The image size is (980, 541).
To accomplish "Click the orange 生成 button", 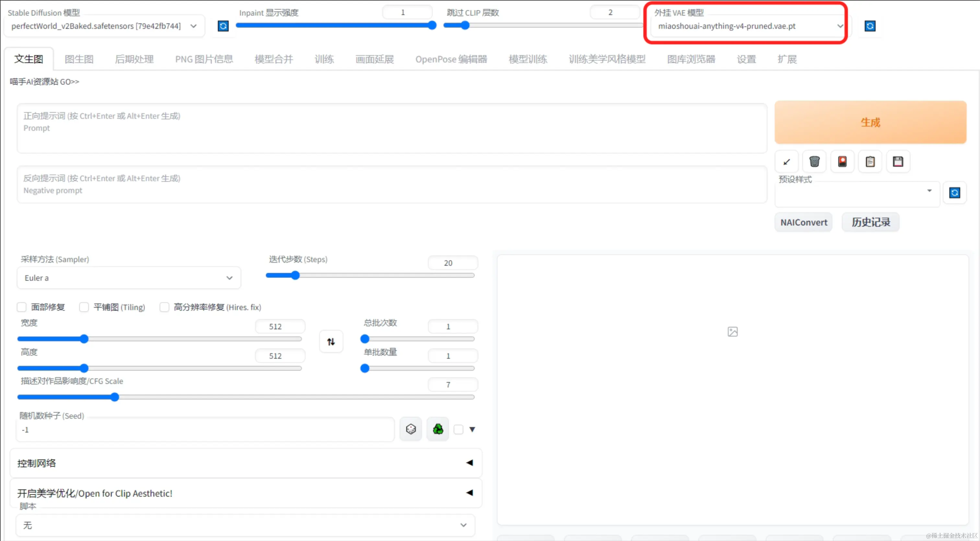I will [870, 122].
